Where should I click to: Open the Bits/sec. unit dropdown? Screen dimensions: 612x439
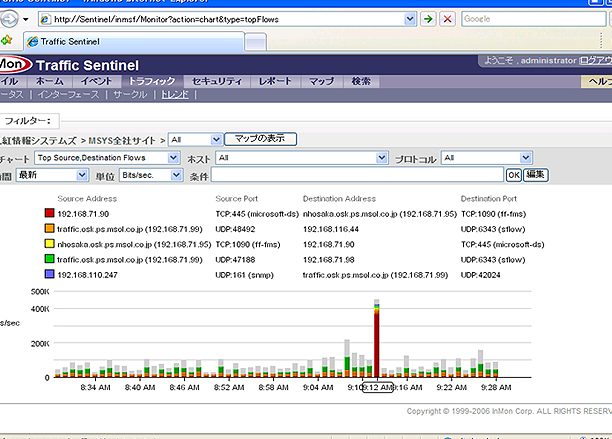[151, 175]
